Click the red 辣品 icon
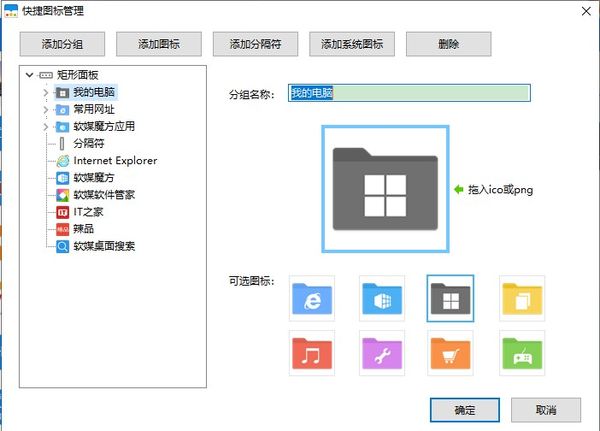Screen dimensions: 600x431 [62, 229]
